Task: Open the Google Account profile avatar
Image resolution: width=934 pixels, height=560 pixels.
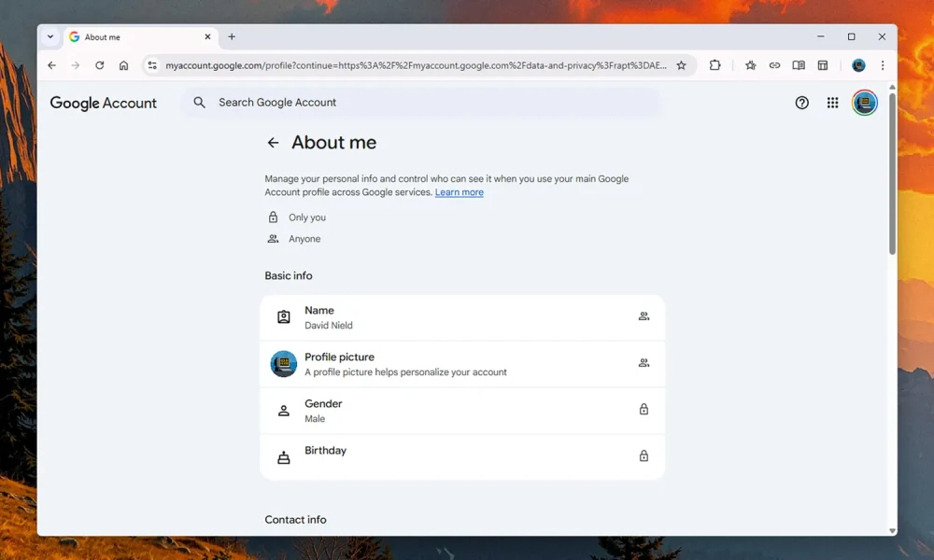Action: click(864, 103)
